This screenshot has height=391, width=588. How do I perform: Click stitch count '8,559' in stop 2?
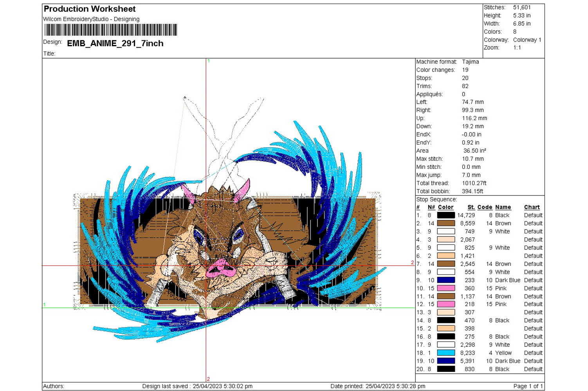tap(467, 223)
